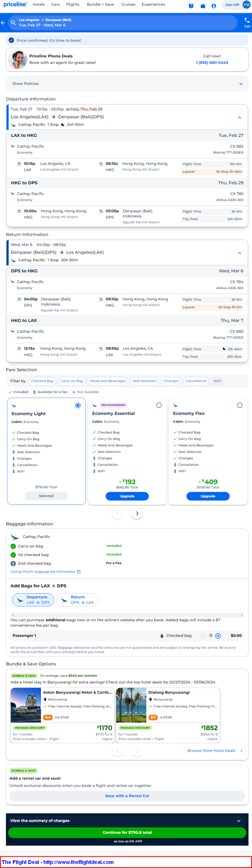The width and height of the screenshot is (252, 868).
Task: Open the help question mark icon
Action: [x=191, y=6]
